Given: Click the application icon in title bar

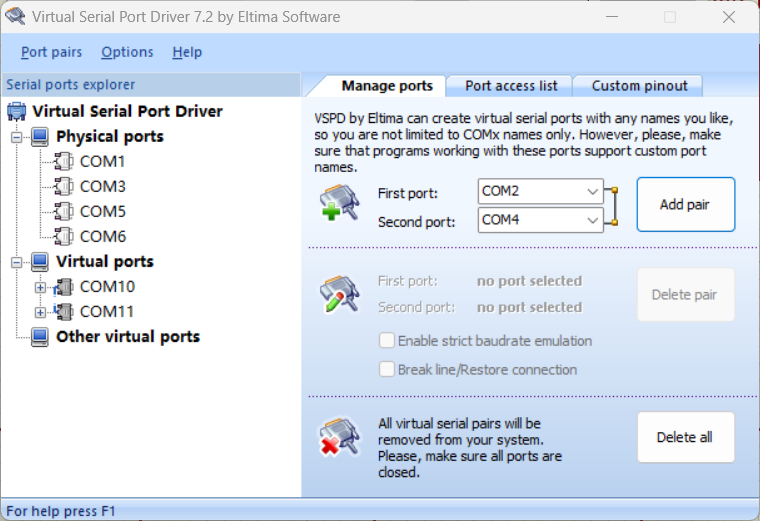Looking at the screenshot, I should point(15,16).
